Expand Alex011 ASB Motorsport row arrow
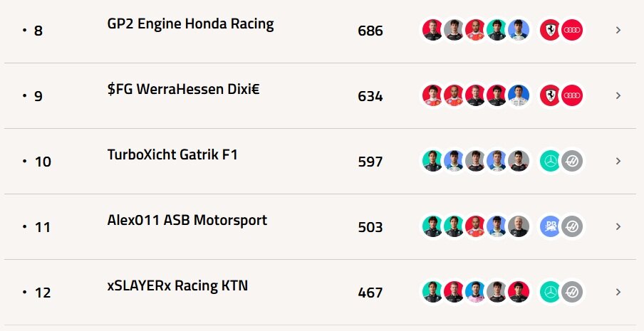644x331 pixels. click(618, 226)
